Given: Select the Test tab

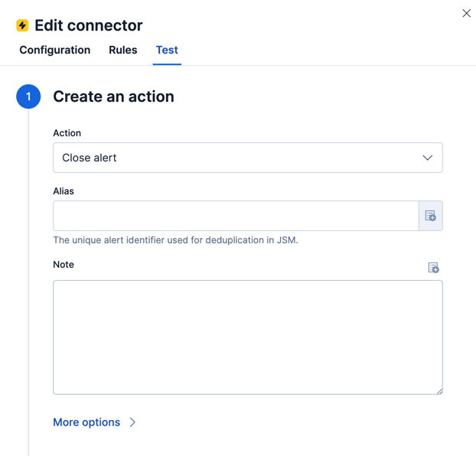Looking at the screenshot, I should coord(167,50).
